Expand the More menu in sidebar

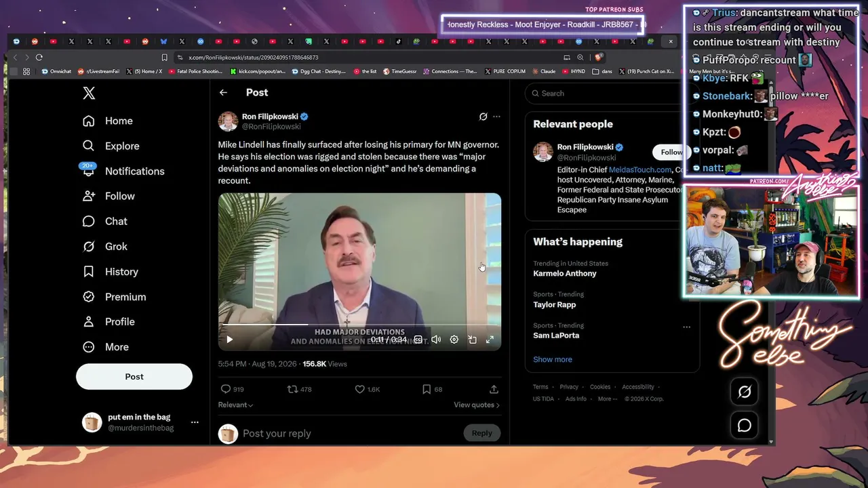click(x=105, y=346)
